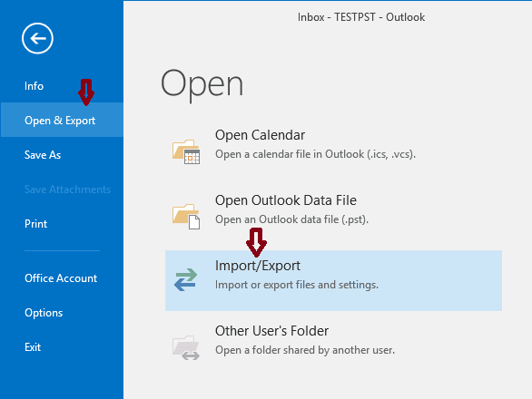532x399 pixels.
Task: Click 'Open a folder shared by another user.' text
Action: tap(305, 350)
